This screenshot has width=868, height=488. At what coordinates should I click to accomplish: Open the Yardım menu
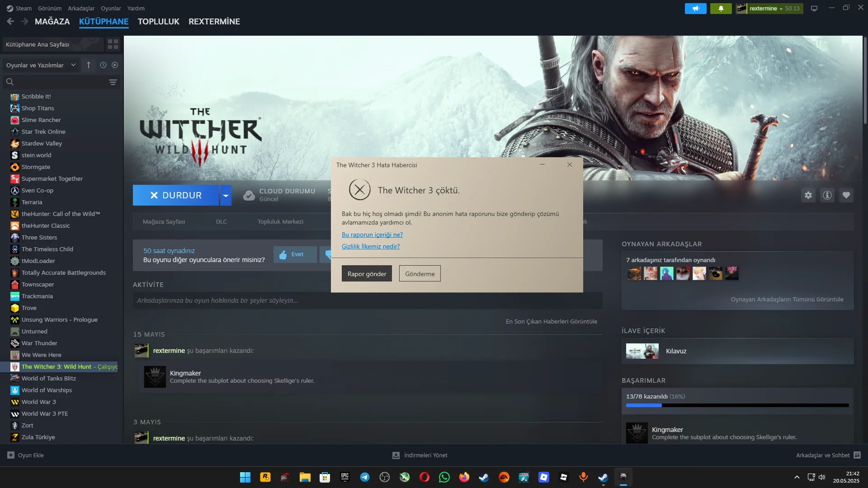tap(136, 8)
